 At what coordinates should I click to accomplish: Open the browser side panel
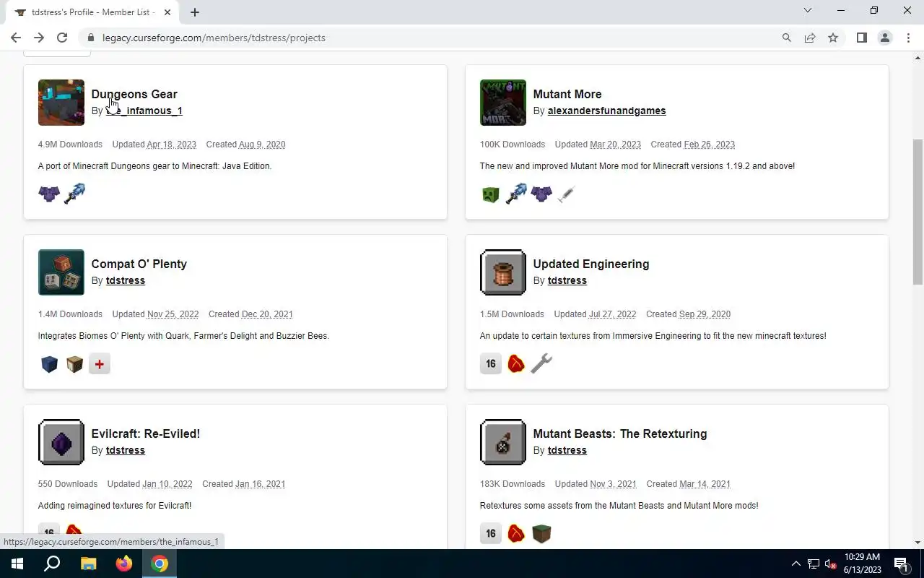coord(861,38)
